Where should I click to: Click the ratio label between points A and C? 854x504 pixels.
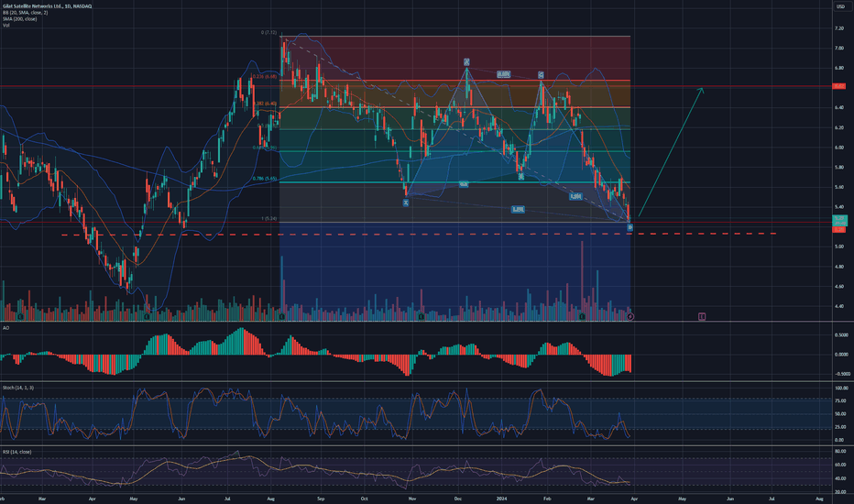[503, 74]
